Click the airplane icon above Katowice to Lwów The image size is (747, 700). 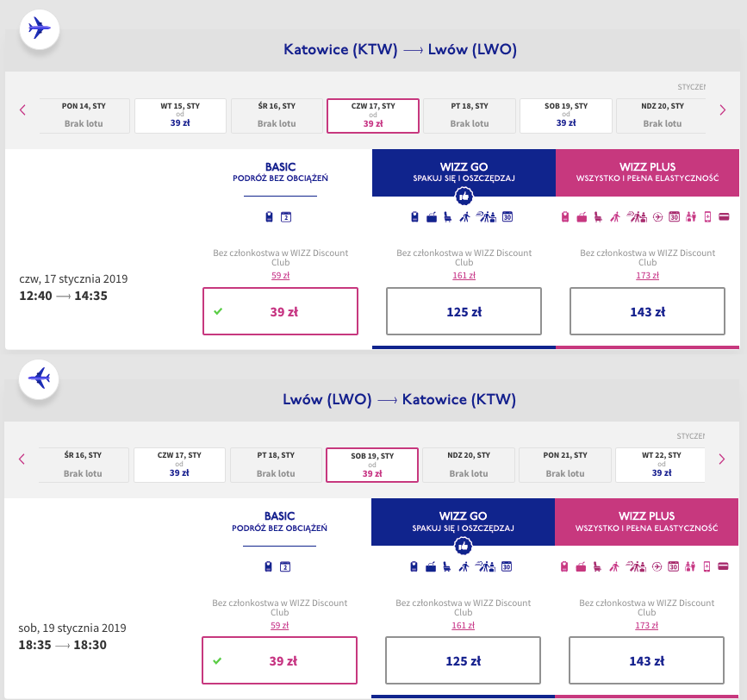pyautogui.click(x=39, y=28)
